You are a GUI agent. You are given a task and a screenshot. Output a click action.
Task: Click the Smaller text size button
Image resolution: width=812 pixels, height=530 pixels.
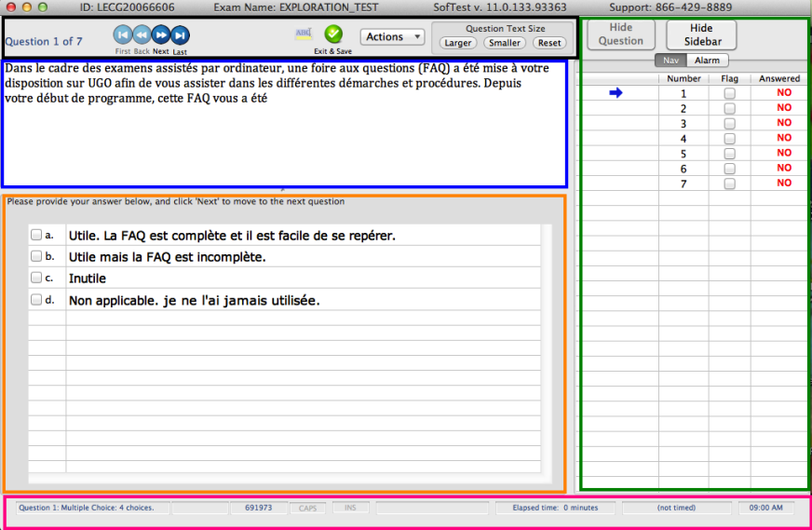[x=505, y=43]
